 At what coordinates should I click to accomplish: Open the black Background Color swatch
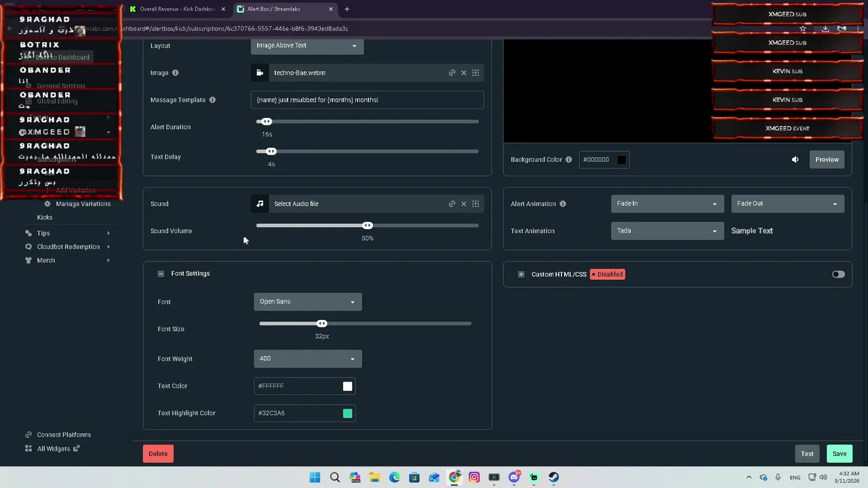pyautogui.click(x=621, y=159)
